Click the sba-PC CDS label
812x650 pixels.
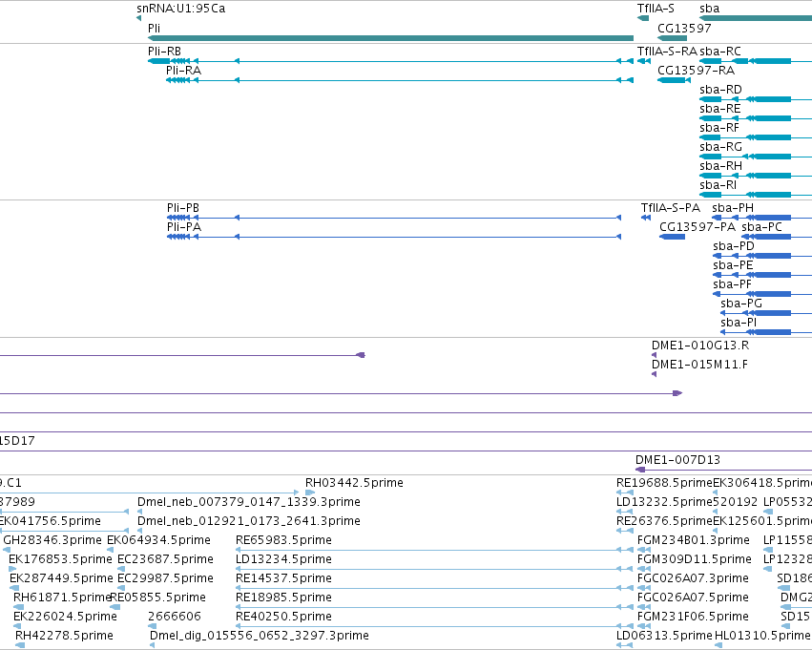(761, 226)
